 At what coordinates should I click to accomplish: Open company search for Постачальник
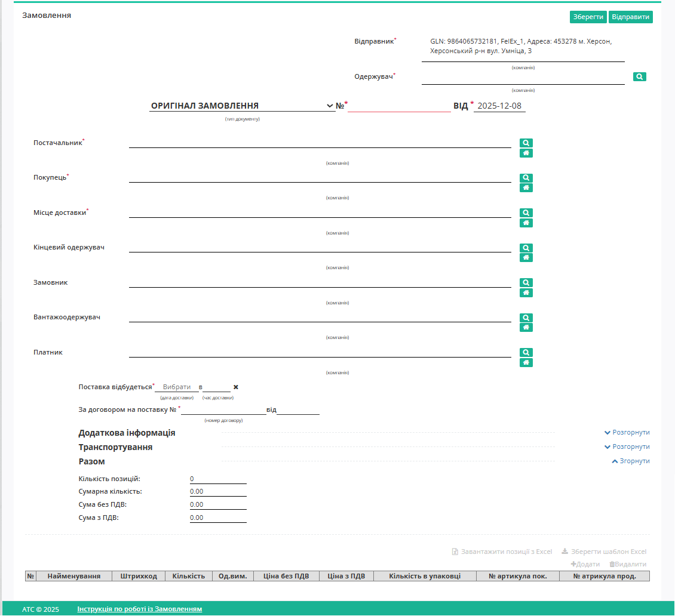(x=526, y=143)
